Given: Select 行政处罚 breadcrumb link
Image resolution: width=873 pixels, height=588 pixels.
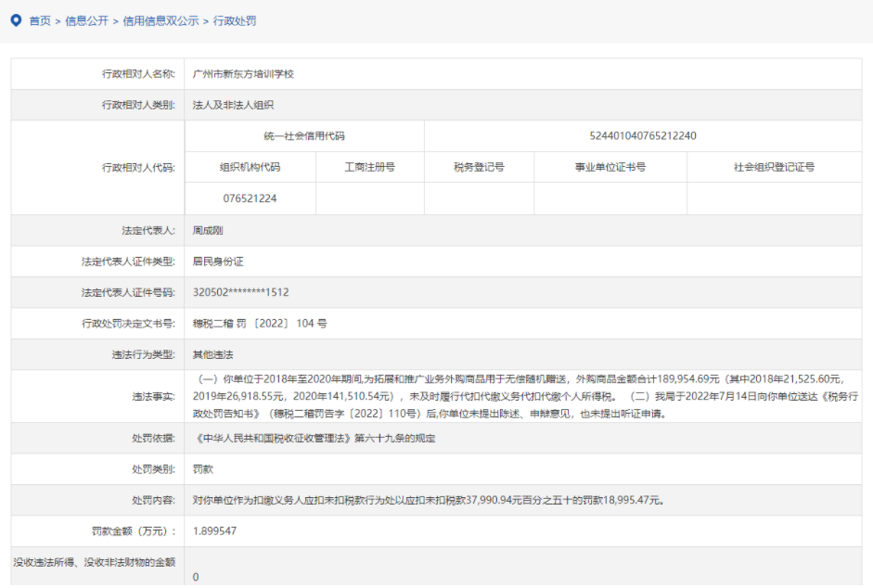Looking at the screenshot, I should (x=235, y=21).
